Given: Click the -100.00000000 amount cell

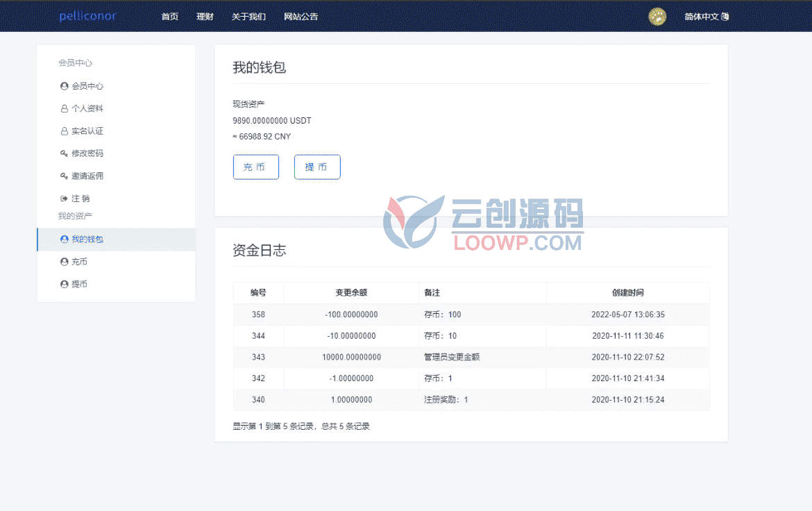Looking at the screenshot, I should coord(351,315).
